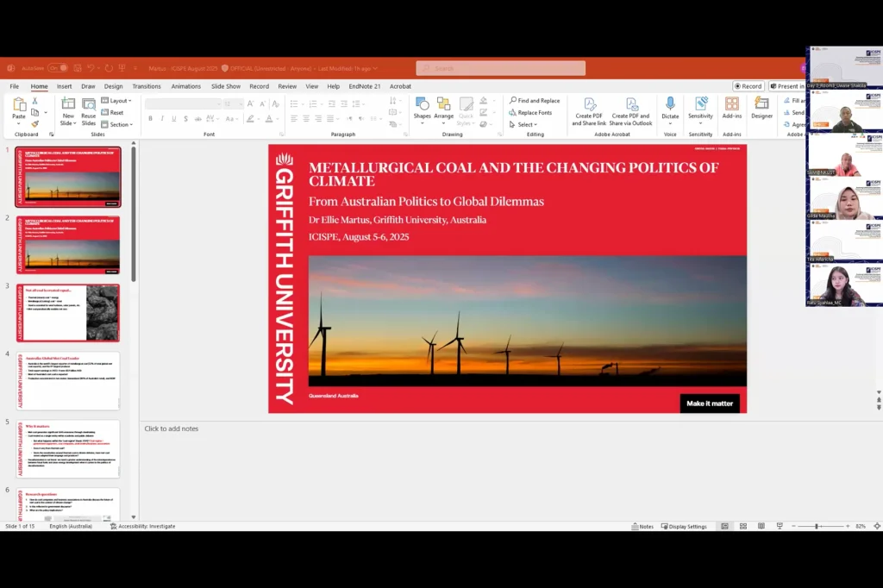
Task: Toggle the Notes pane from status bar
Action: [642, 526]
